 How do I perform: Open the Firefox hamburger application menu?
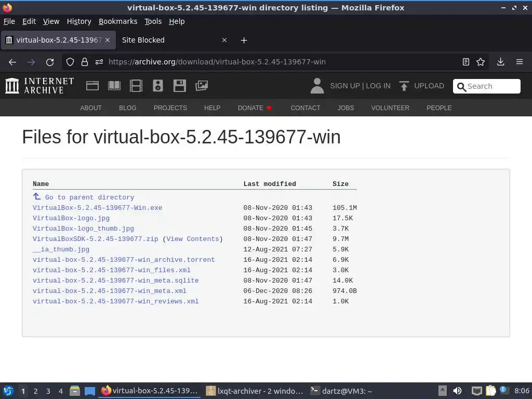point(520,62)
